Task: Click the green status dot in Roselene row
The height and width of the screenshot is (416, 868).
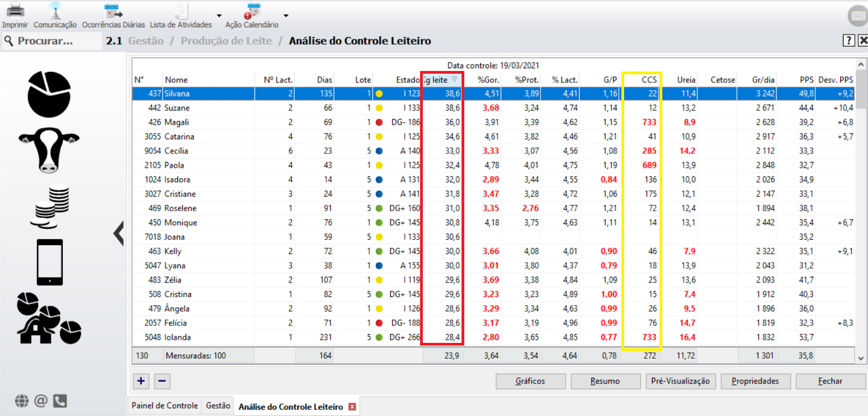Action: 379,208
